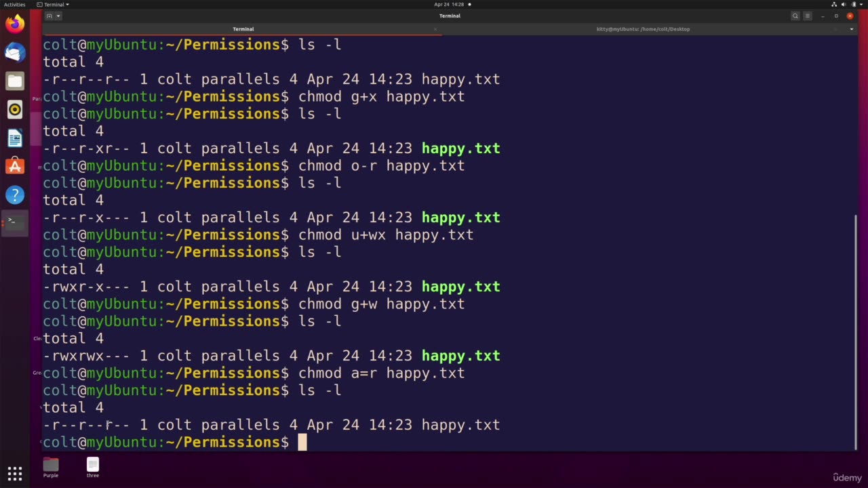The width and height of the screenshot is (868, 488).
Task: Click green happy.txt in the -r--r-x--- row
Action: click(x=460, y=218)
